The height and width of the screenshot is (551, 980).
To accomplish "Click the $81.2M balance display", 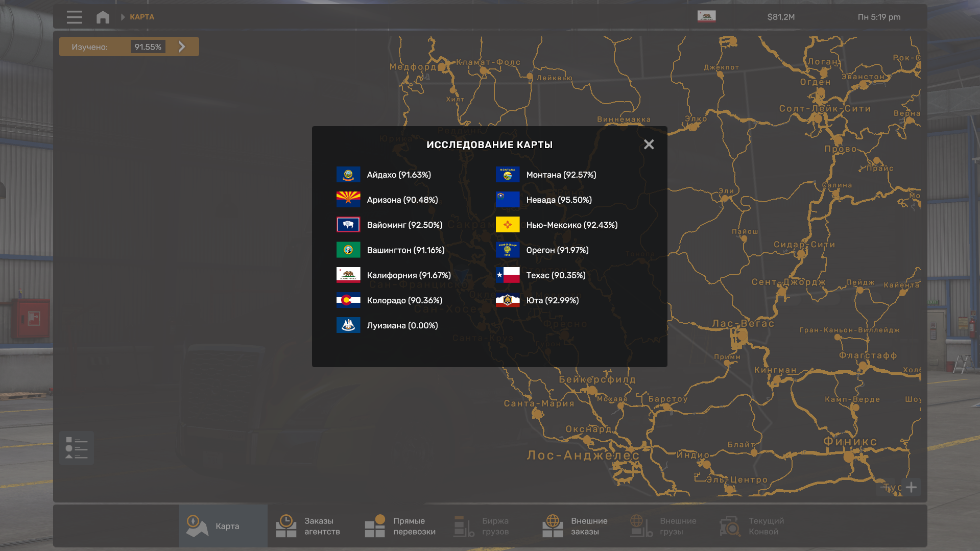I will tap(781, 17).
